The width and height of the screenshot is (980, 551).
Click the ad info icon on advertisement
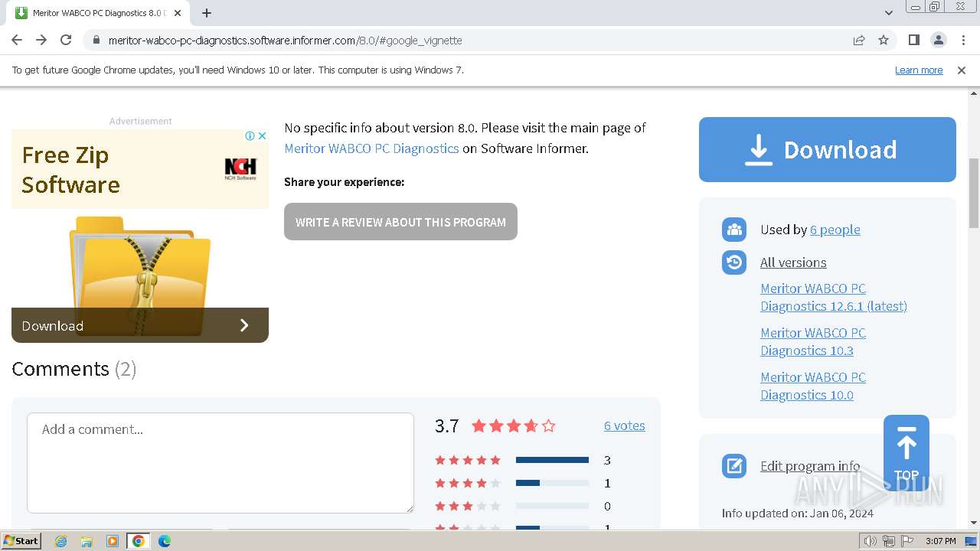[x=250, y=135]
